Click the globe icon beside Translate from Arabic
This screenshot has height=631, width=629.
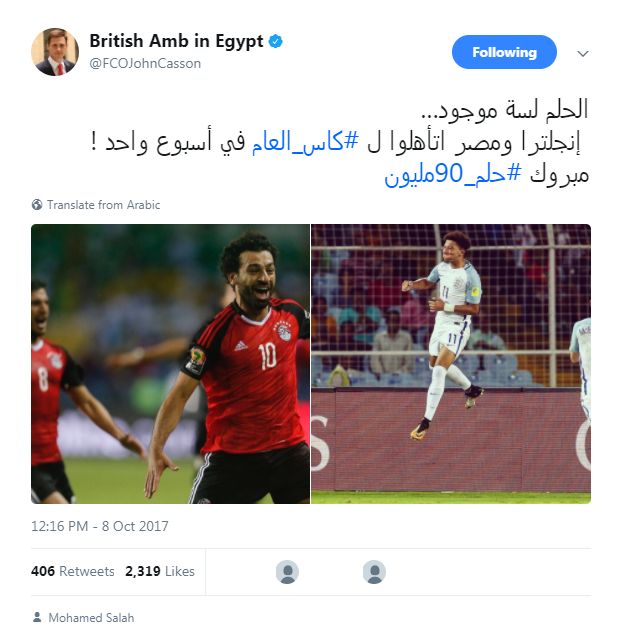[37, 205]
